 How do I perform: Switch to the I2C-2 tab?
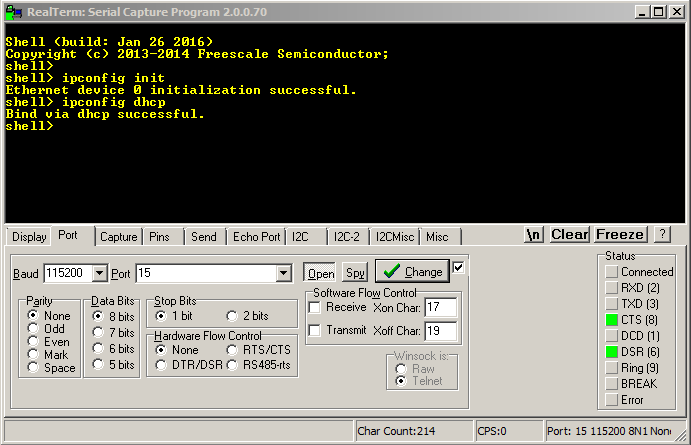(346, 237)
